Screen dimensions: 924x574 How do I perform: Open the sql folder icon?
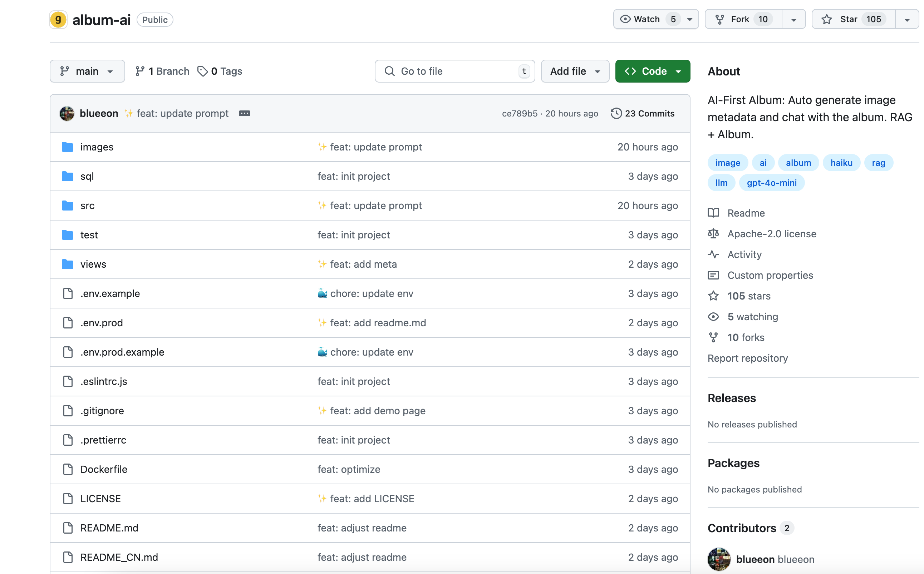click(68, 176)
